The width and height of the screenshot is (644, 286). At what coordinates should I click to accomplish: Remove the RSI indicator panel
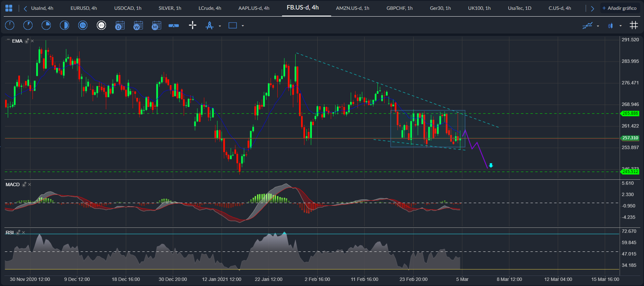(x=24, y=233)
